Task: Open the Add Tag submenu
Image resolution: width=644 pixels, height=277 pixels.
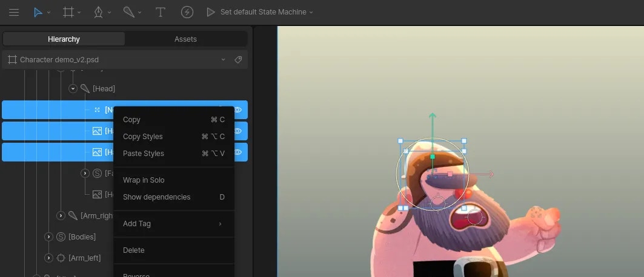Action: (x=174, y=224)
